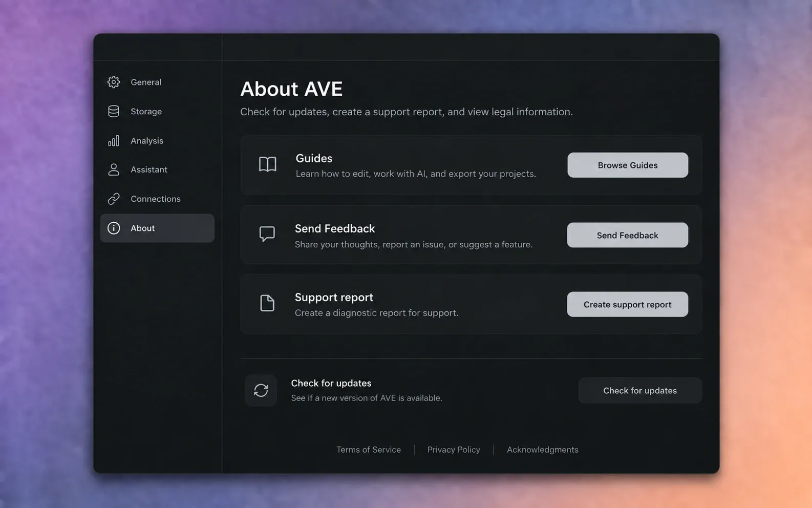Image resolution: width=812 pixels, height=508 pixels.
Task: Click the Storage database icon
Action: (114, 111)
